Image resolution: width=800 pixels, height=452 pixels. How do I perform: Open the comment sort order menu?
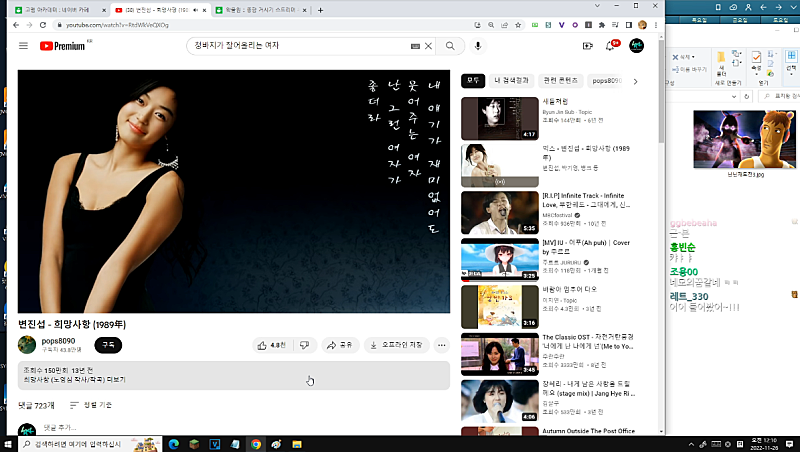(91, 405)
